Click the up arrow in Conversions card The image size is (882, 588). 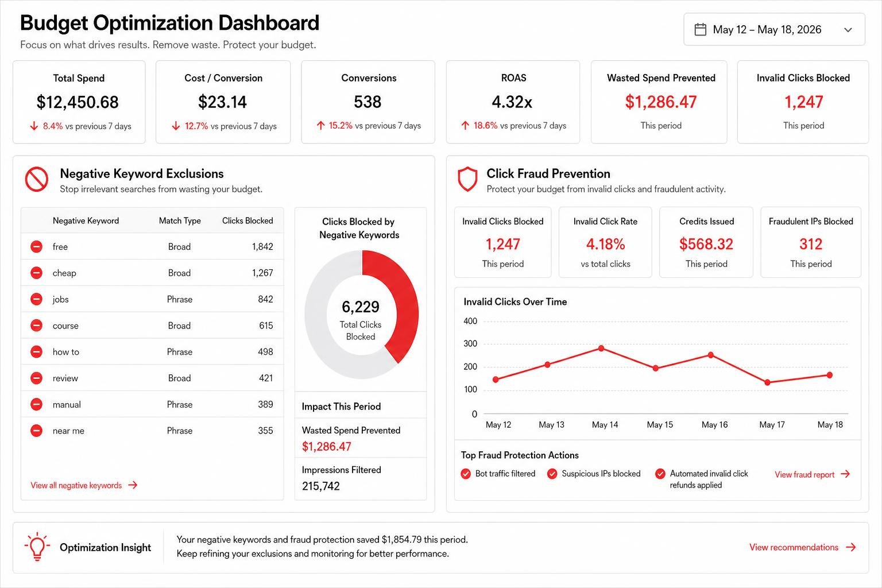(320, 125)
